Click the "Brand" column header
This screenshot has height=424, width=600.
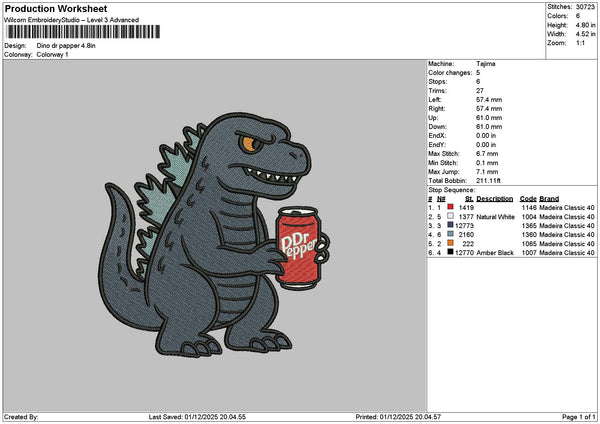[549, 199]
